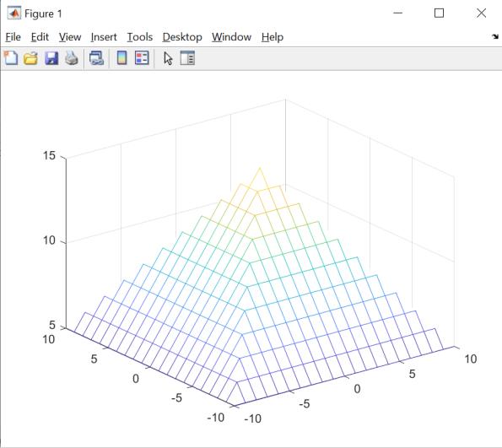Open the File menu
This screenshot has height=448, width=502.
pyautogui.click(x=13, y=37)
